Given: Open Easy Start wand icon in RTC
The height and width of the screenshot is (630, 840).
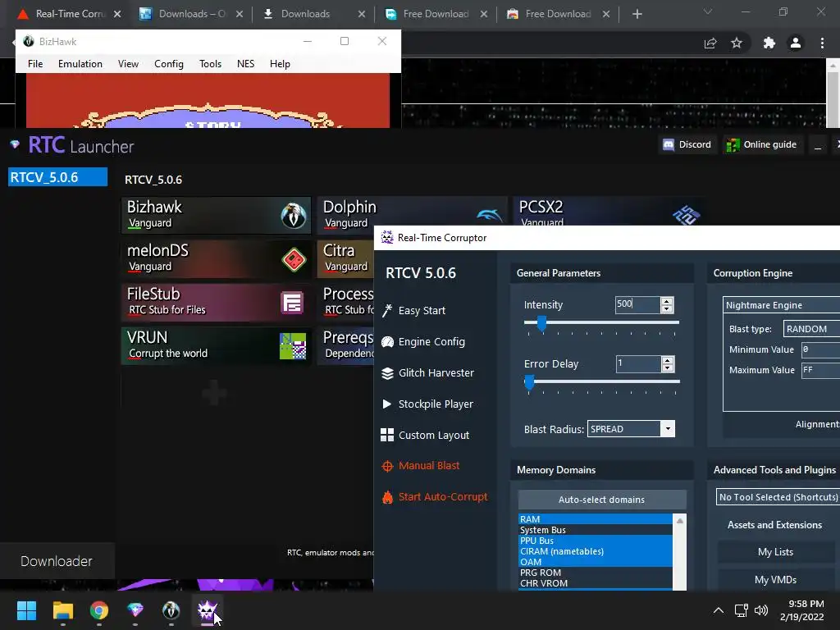Looking at the screenshot, I should coord(387,311).
